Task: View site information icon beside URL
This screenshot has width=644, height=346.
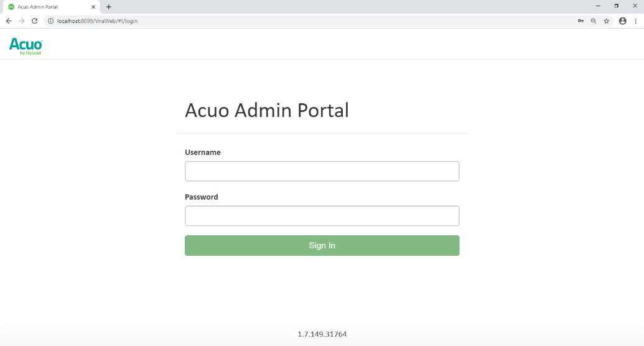Action: point(51,21)
